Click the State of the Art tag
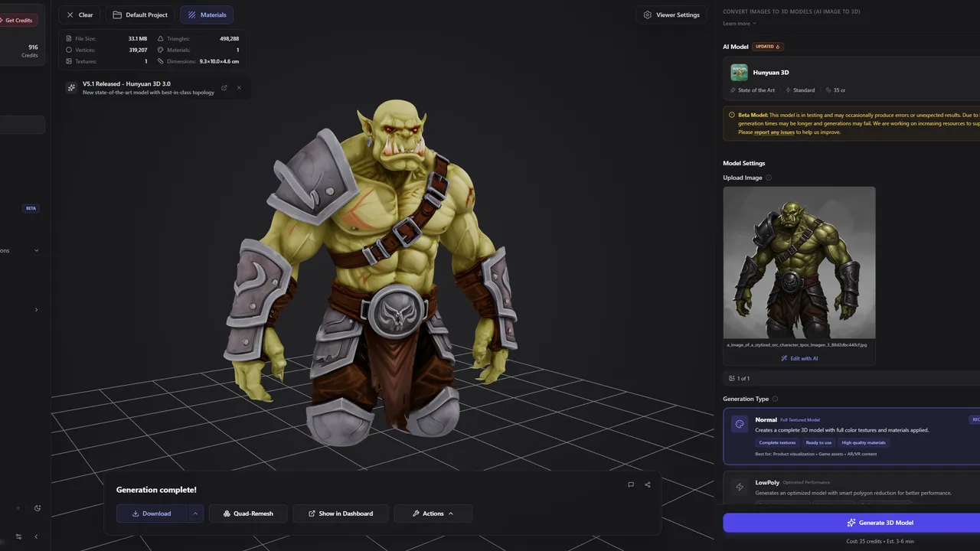 pyautogui.click(x=753, y=90)
